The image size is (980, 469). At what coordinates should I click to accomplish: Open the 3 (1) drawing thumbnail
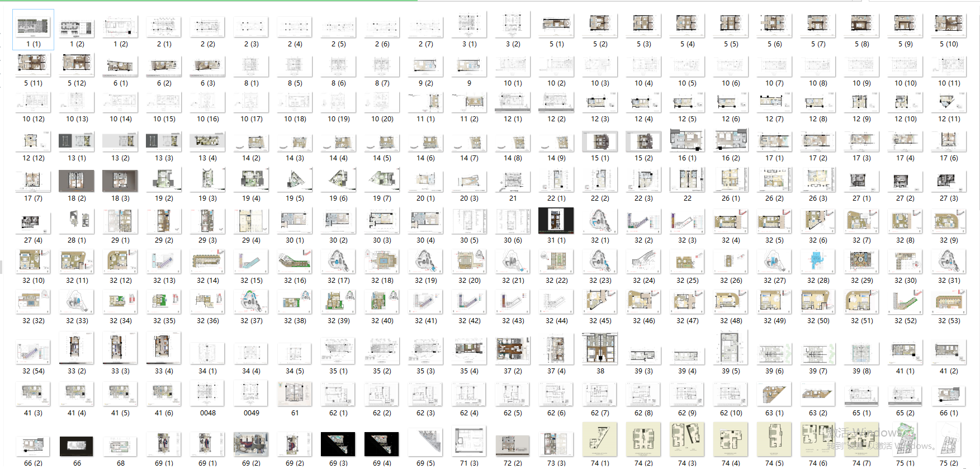pyautogui.click(x=469, y=25)
